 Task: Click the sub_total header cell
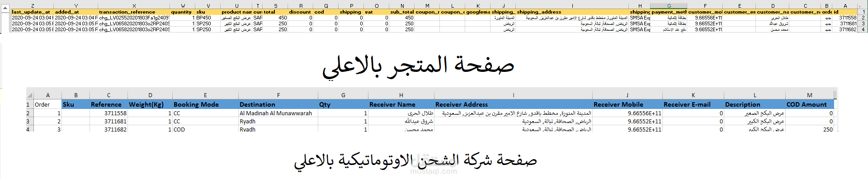(401, 12)
